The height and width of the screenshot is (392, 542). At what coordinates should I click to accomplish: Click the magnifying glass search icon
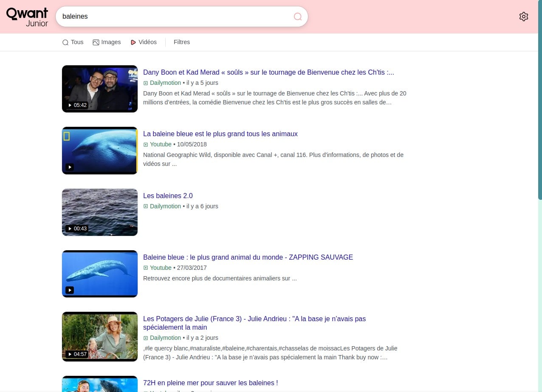[x=298, y=17]
